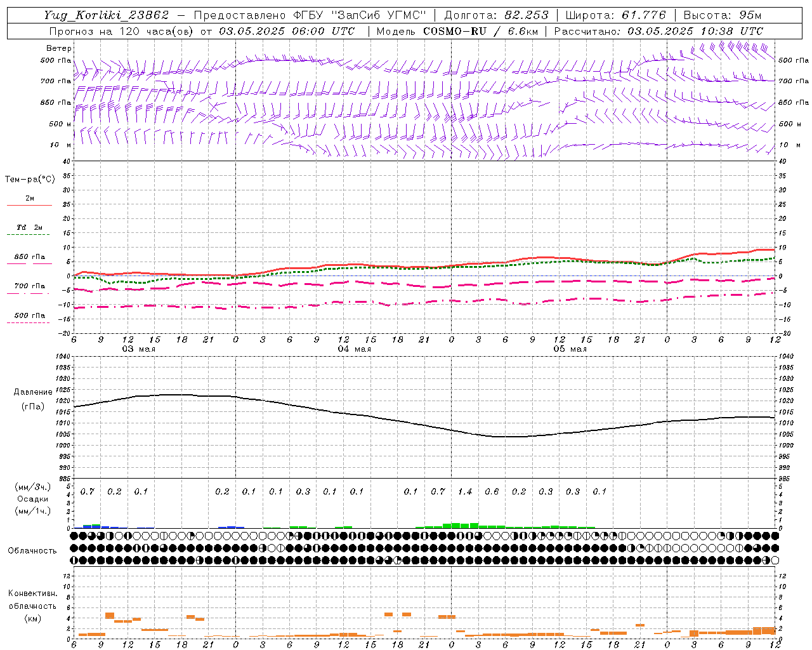Click the '-20' value on left temperature axis
The height and width of the screenshot is (650, 812).
[65, 333]
